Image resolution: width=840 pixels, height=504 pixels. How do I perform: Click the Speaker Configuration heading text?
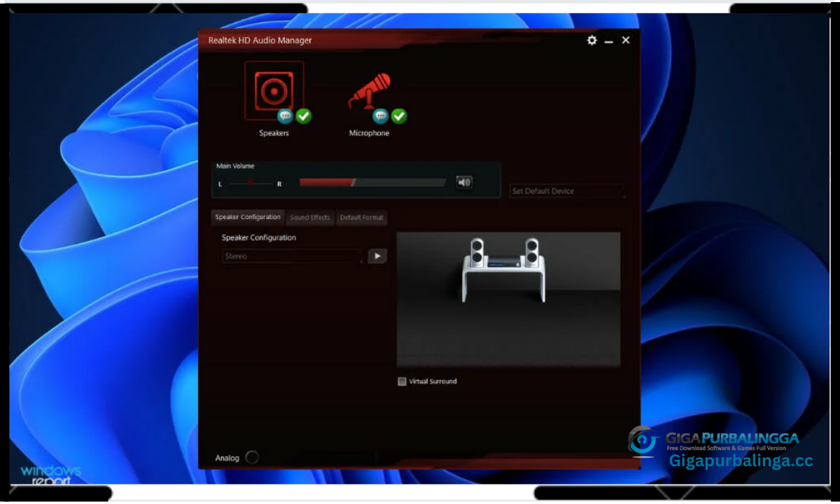click(x=259, y=238)
